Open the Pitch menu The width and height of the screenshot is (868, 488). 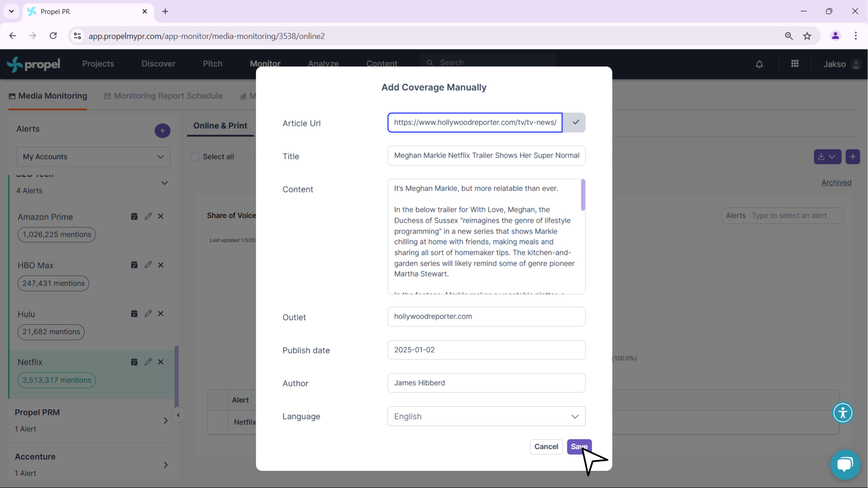point(212,64)
